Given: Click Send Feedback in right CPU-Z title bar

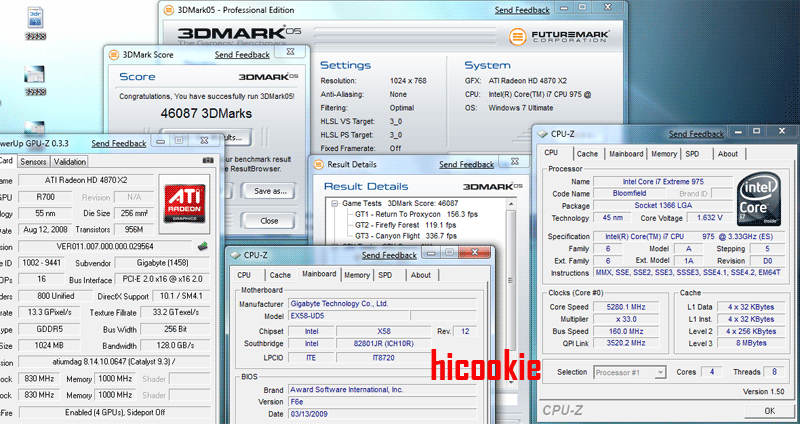Looking at the screenshot, I should tap(696, 134).
